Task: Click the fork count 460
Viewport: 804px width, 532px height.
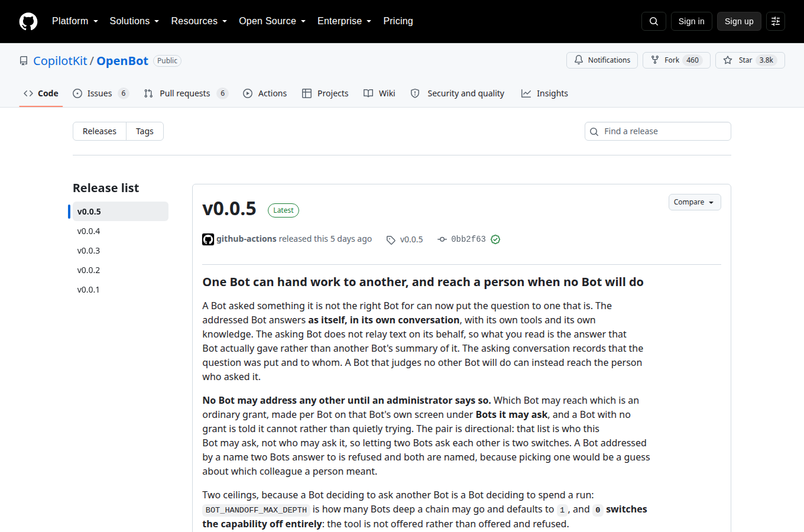Action: coord(693,60)
